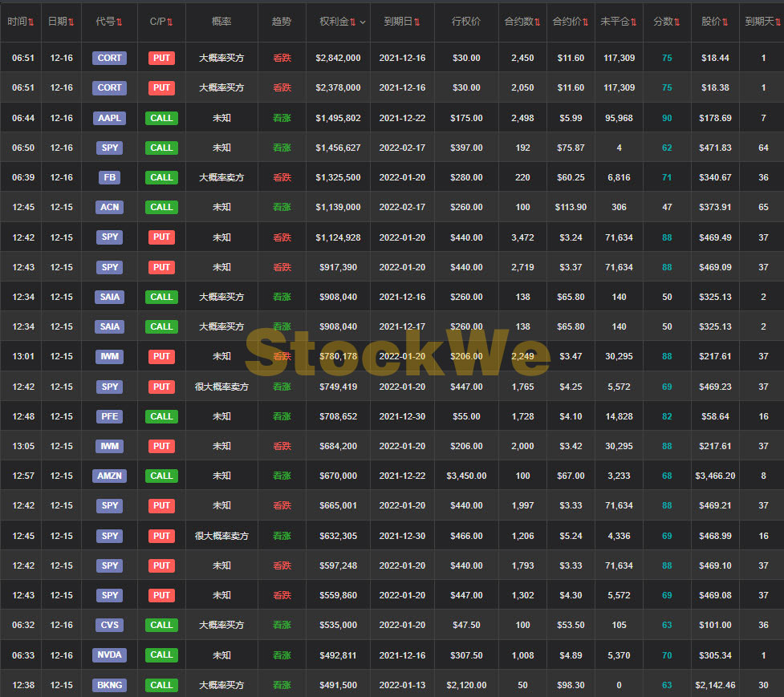784x697 pixels.
Task: Sort by stock price using the 股价 icon
Action: point(725,22)
